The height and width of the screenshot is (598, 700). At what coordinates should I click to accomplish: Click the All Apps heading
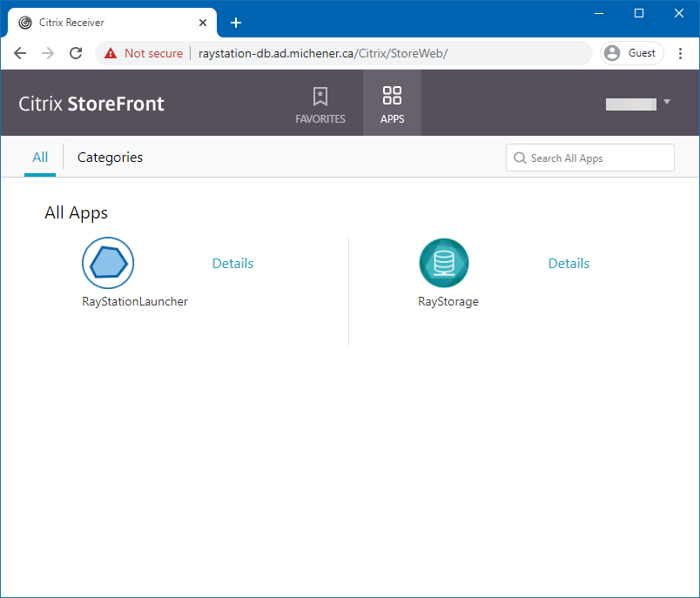click(76, 213)
